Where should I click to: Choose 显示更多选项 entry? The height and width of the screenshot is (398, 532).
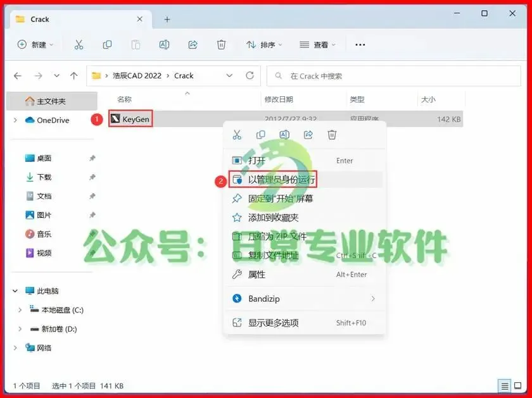point(305,323)
